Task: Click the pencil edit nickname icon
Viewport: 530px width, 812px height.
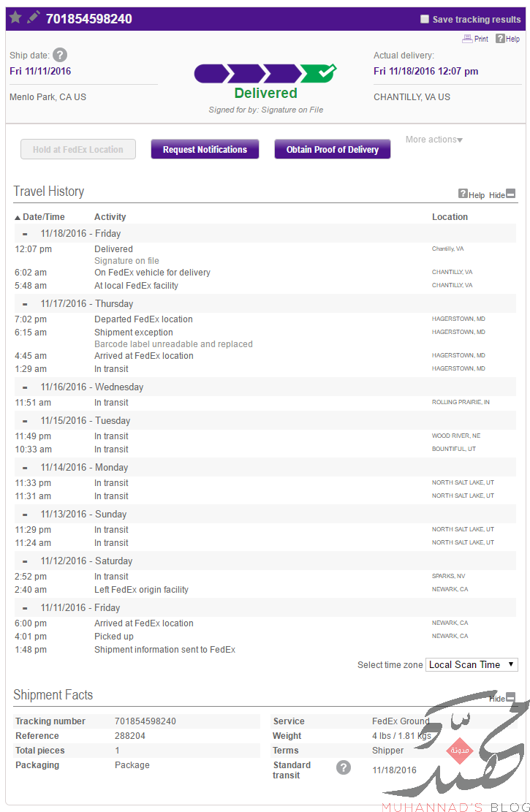Action: 33,18
